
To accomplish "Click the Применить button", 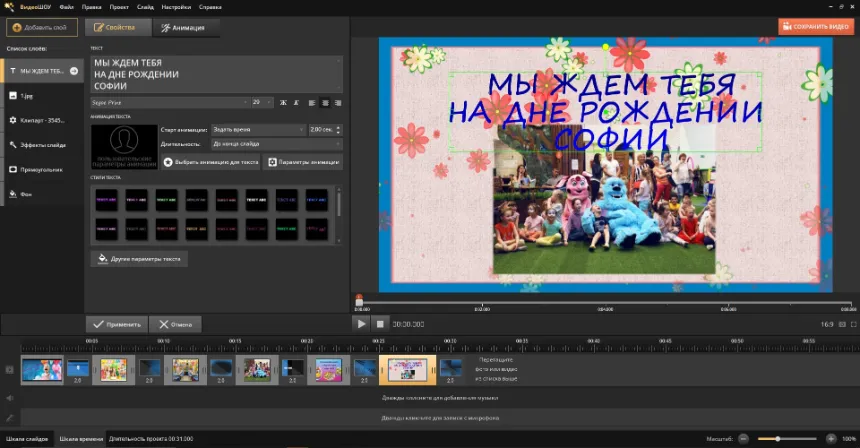I will (116, 324).
